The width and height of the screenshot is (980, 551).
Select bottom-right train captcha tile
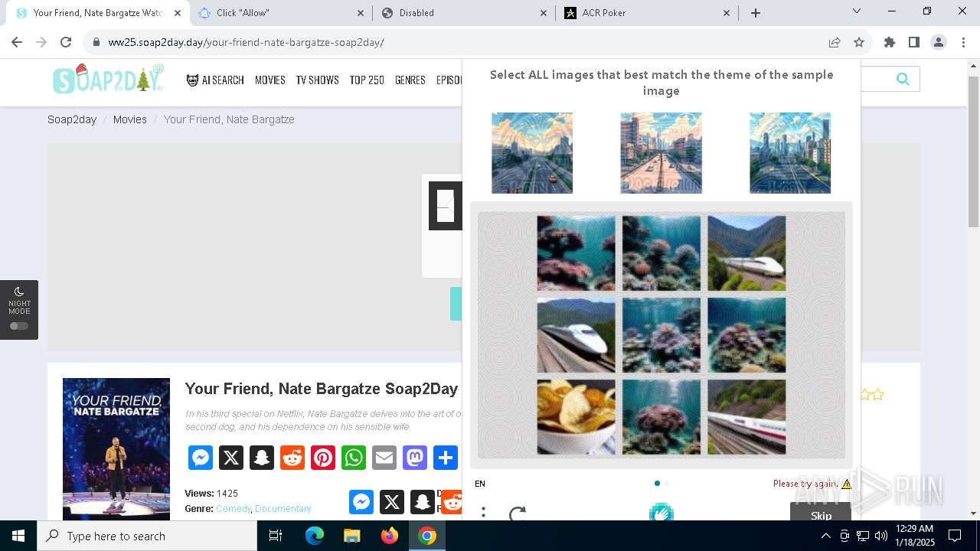coord(746,417)
